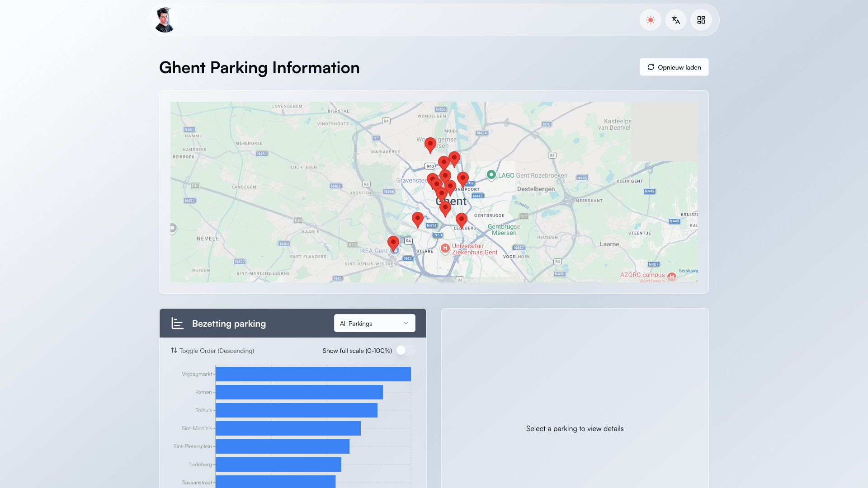This screenshot has height=488, width=868.
Task: Select the Vrijdagmarkt occupancy bar
Action: 313,374
